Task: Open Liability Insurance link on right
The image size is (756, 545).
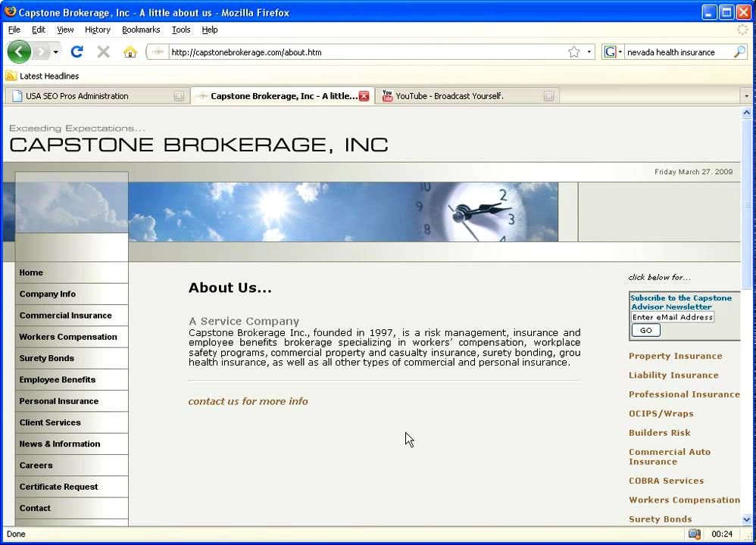Action: tap(673, 375)
